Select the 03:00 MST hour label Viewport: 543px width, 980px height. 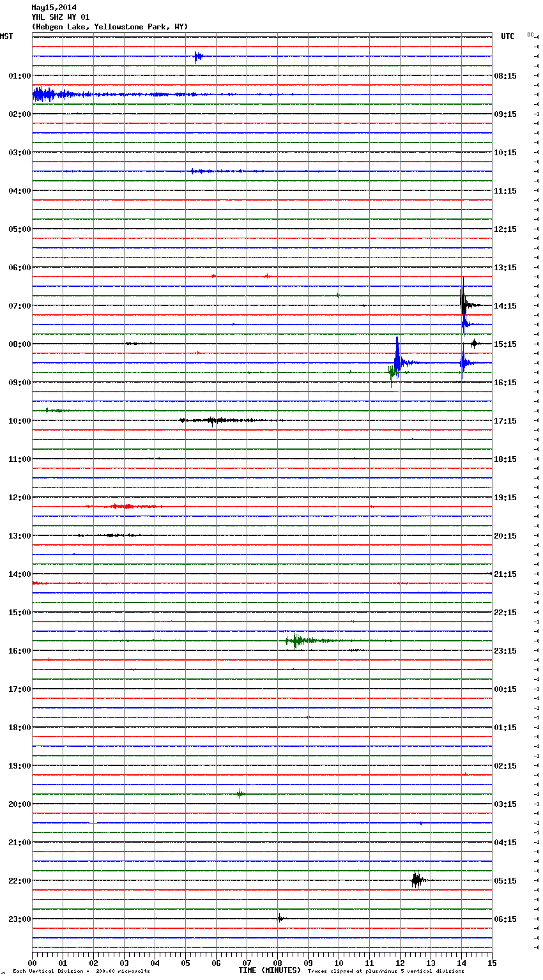pyautogui.click(x=20, y=153)
